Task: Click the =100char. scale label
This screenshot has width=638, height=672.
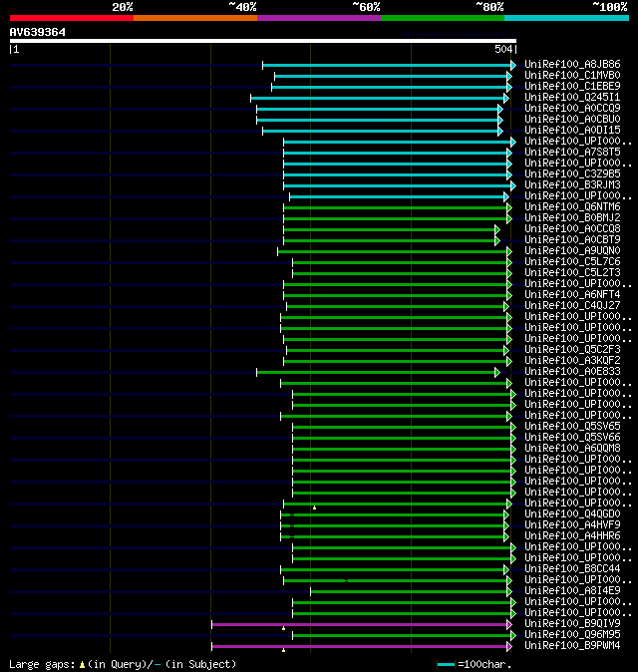Action: (484, 665)
